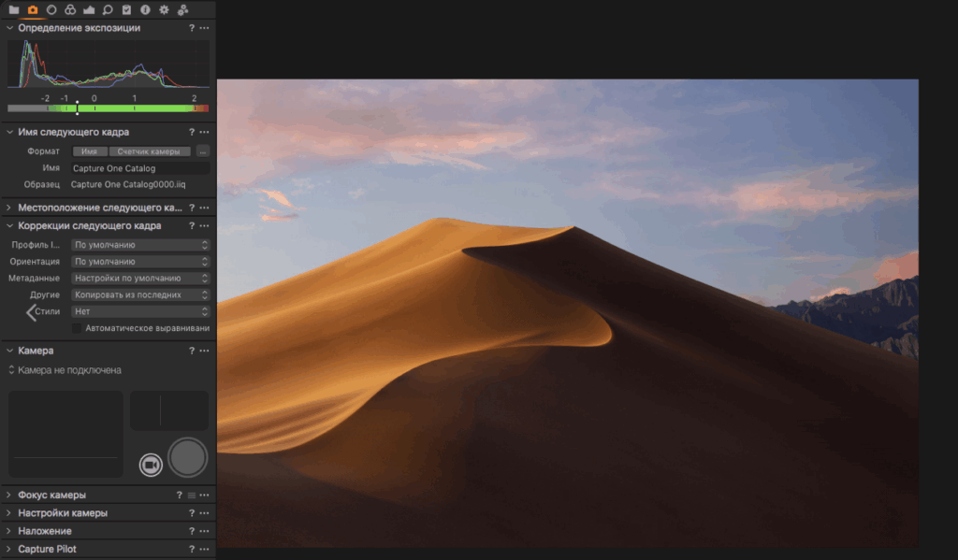Screen dimensions: 958x560
Task: Click the desert dune image in viewer
Action: (568, 313)
